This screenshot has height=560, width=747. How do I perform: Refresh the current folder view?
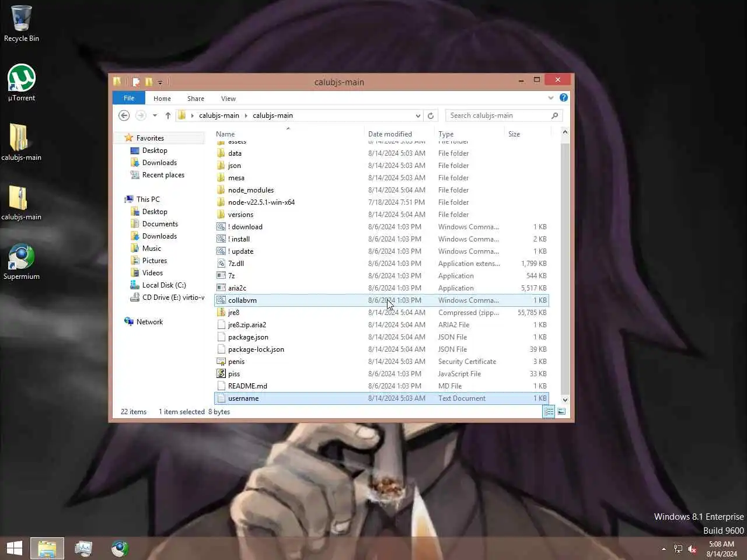pyautogui.click(x=431, y=116)
